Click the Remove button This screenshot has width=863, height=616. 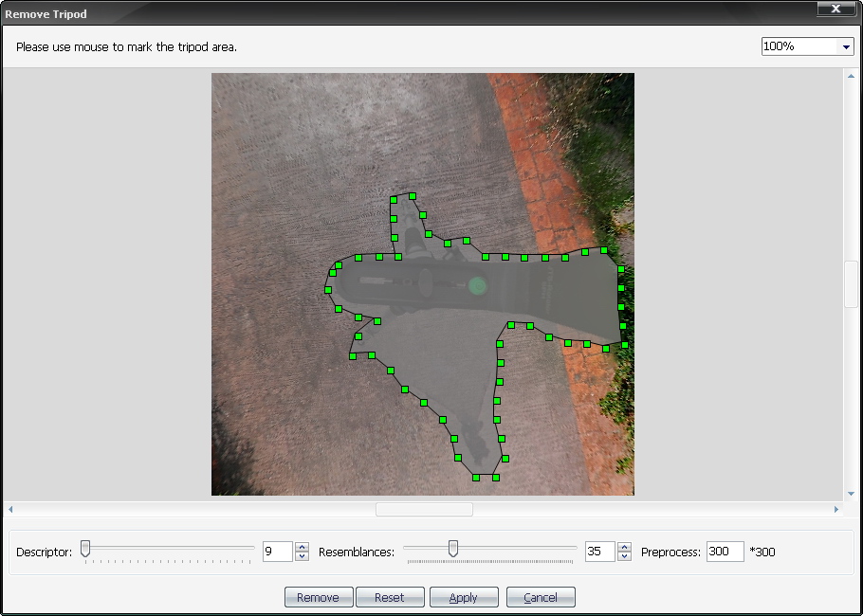point(319,597)
